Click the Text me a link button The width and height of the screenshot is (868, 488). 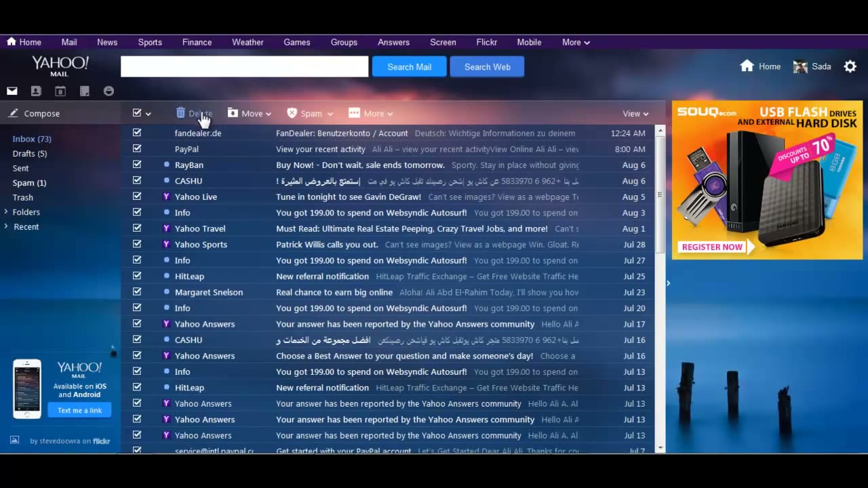tap(79, 410)
